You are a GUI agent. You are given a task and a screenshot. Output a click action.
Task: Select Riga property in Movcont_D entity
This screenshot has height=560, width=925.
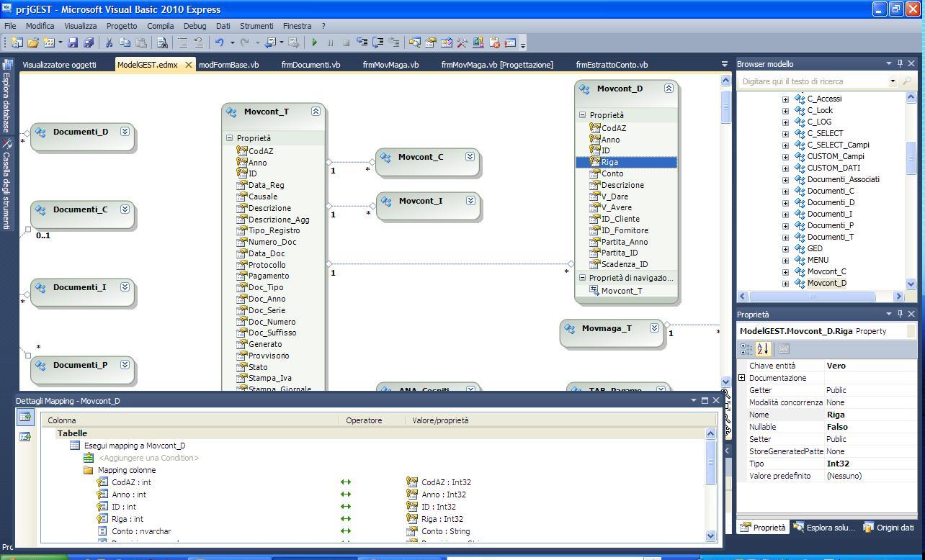626,163
